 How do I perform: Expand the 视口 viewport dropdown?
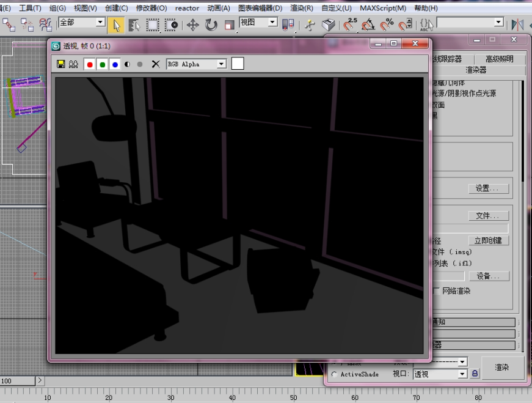coord(462,374)
